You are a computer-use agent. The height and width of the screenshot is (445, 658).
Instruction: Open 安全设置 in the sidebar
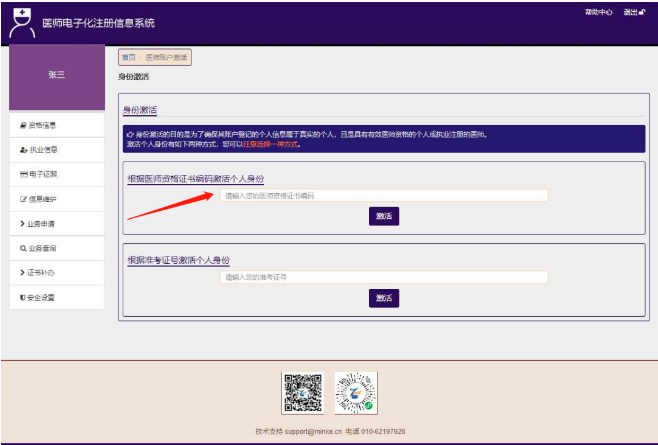point(40,297)
